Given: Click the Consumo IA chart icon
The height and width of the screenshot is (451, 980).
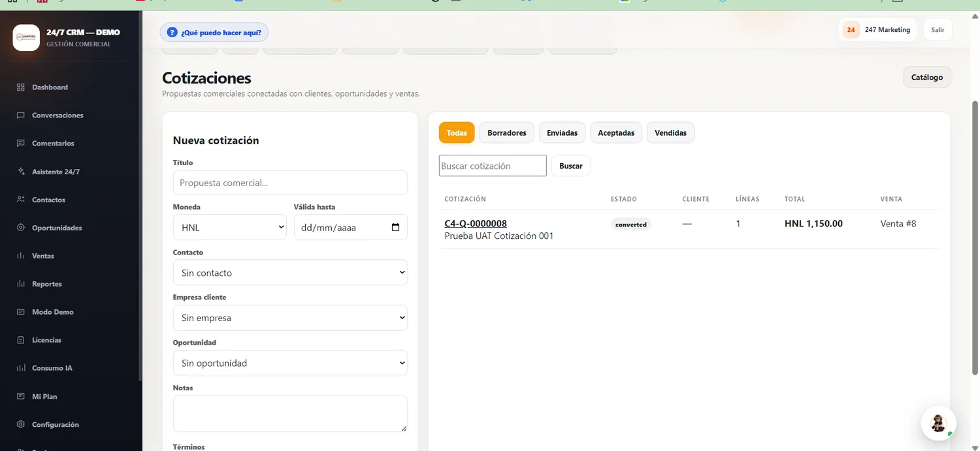Looking at the screenshot, I should [20, 368].
